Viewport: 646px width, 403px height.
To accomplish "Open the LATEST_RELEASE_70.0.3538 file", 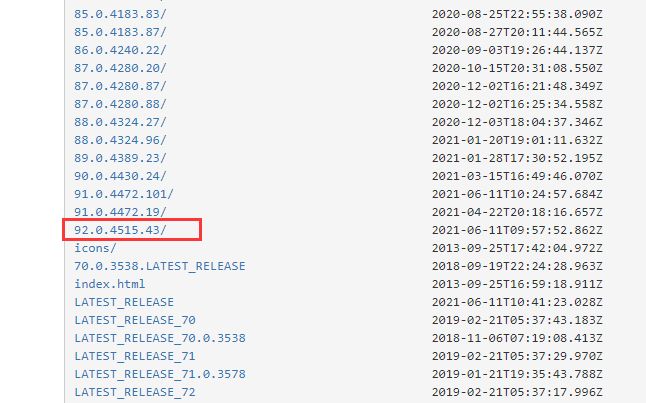I will (x=160, y=338).
